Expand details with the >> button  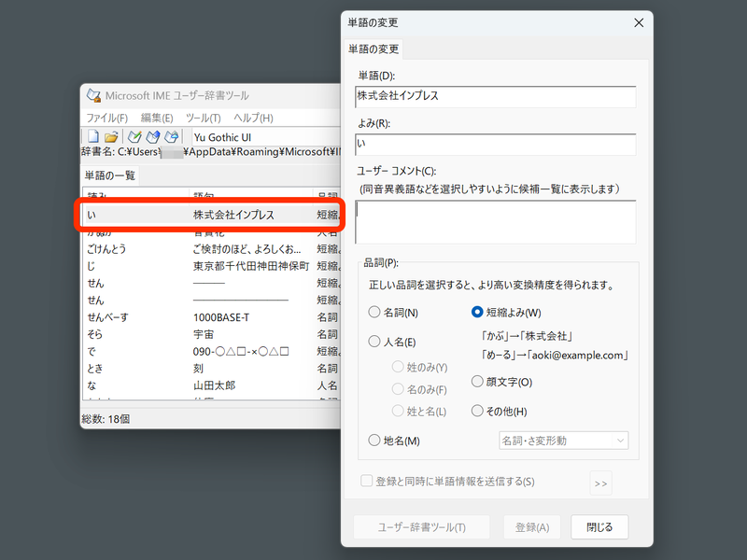(600, 483)
